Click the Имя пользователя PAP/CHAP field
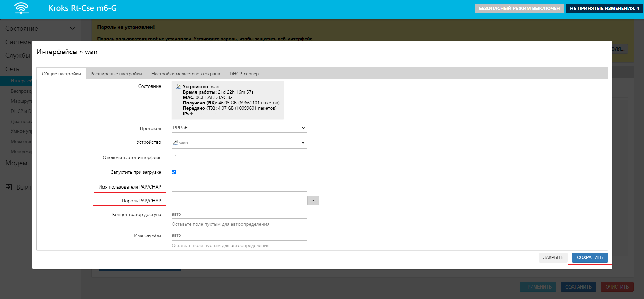Viewport: 644px width, 299px height. (239, 187)
